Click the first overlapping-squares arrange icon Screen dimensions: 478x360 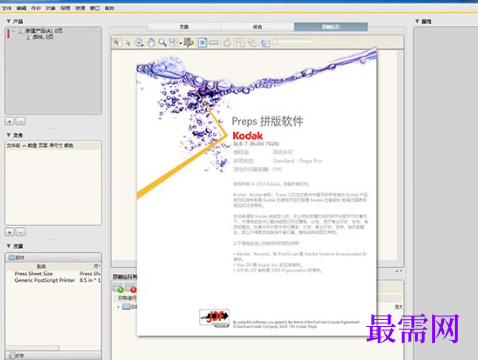click(240, 42)
